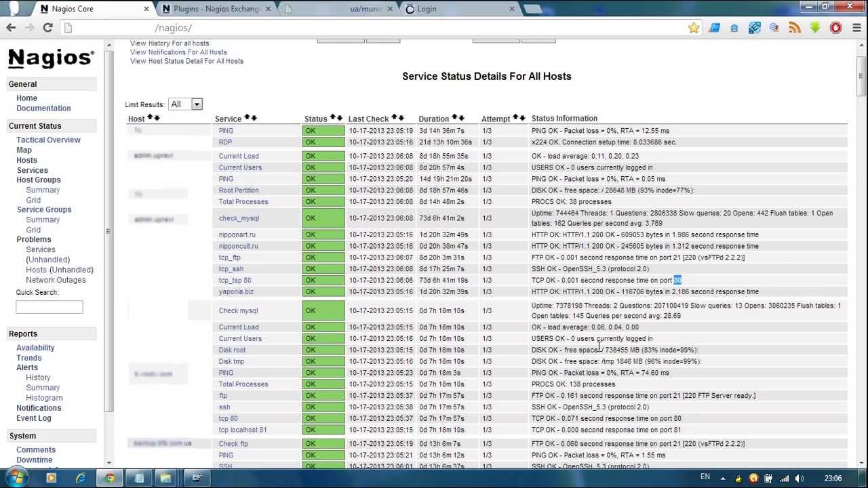
Task: Click the volume tray icon
Action: pyautogui.click(x=799, y=479)
